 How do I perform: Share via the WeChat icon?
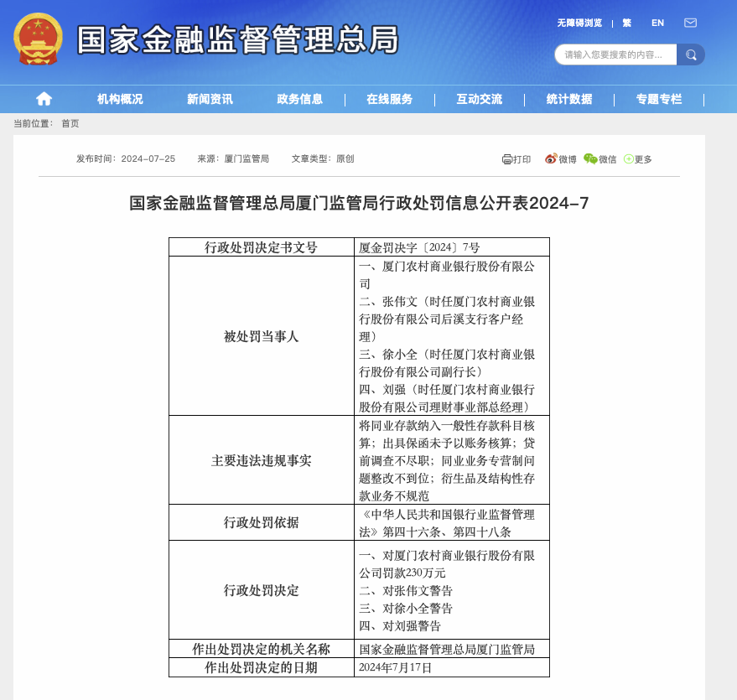[590, 158]
